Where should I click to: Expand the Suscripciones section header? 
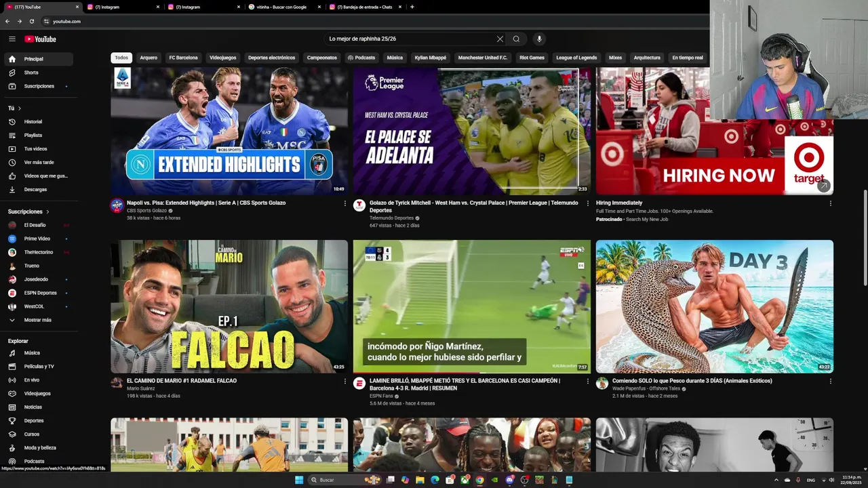pos(28,211)
